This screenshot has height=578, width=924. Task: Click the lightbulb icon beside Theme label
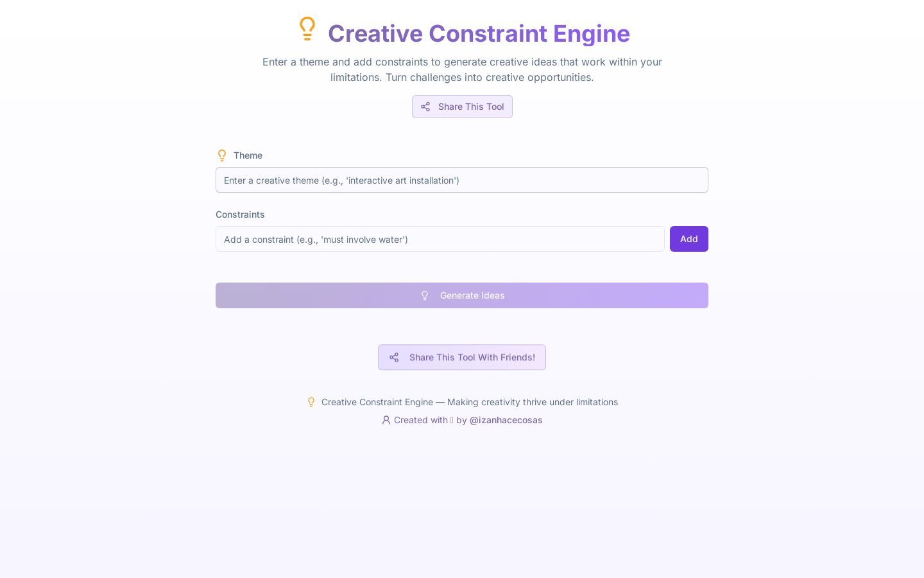point(222,155)
